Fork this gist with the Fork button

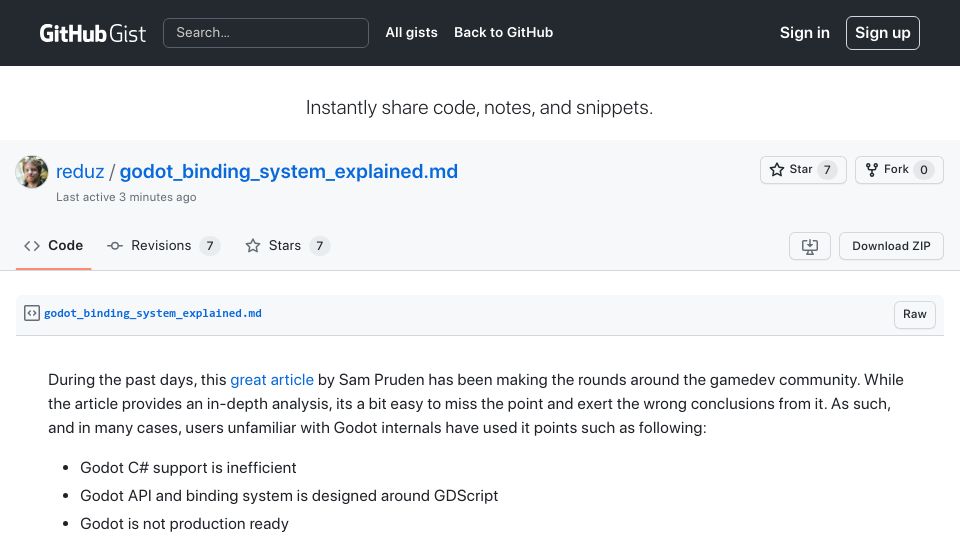pyautogui.click(x=899, y=170)
